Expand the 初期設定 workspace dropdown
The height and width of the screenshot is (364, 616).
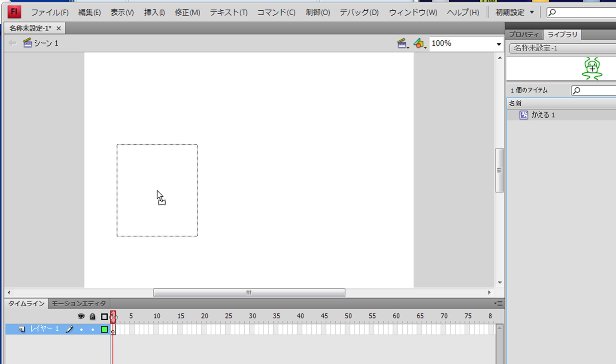(x=515, y=13)
